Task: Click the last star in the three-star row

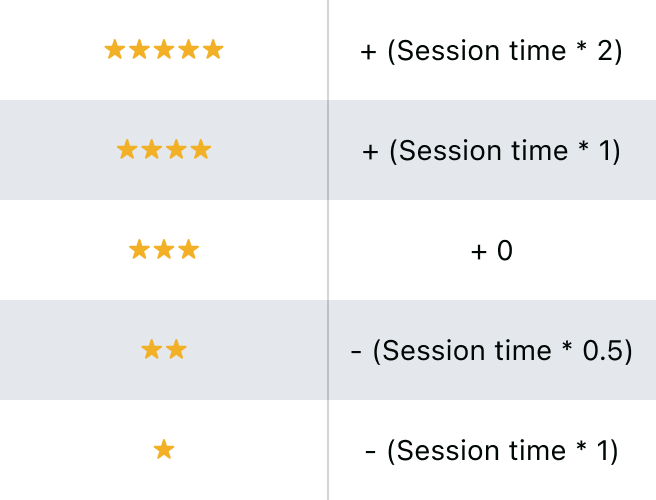Action: [188, 250]
